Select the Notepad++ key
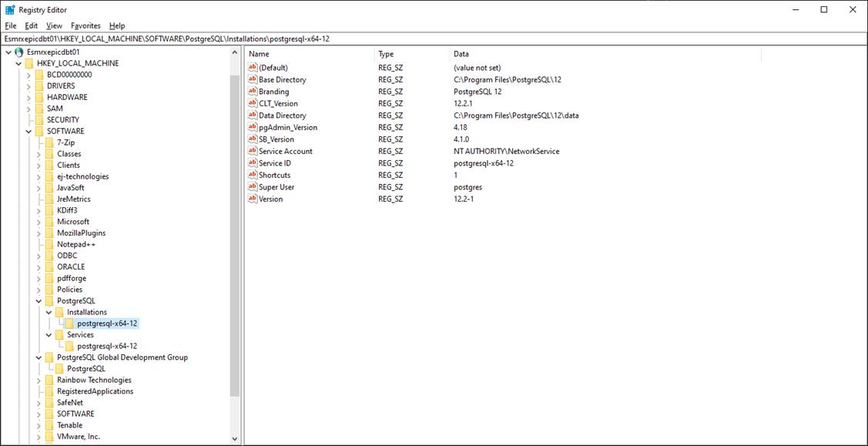The width and height of the screenshot is (868, 446). coord(76,244)
